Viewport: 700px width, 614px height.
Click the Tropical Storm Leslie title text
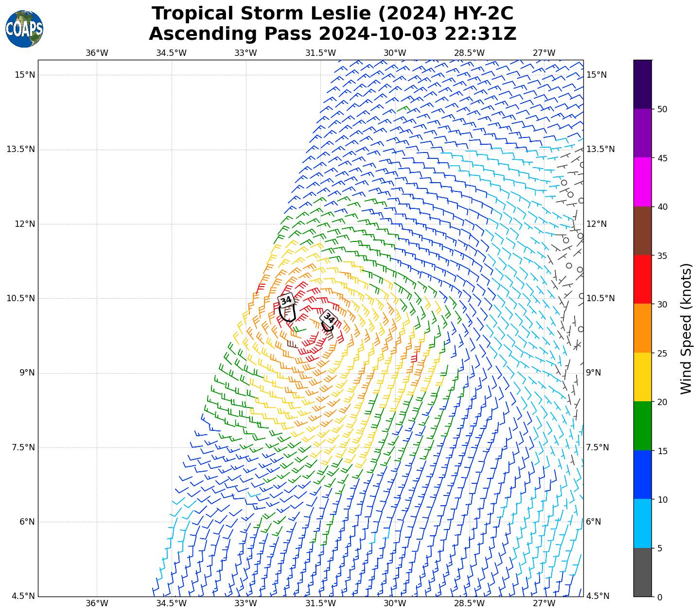(x=332, y=14)
